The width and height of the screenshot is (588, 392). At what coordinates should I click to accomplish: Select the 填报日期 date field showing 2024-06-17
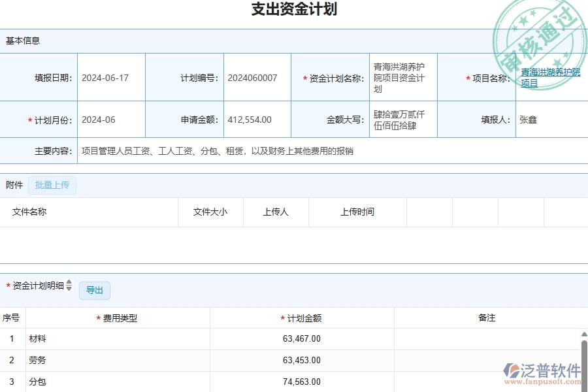click(111, 77)
